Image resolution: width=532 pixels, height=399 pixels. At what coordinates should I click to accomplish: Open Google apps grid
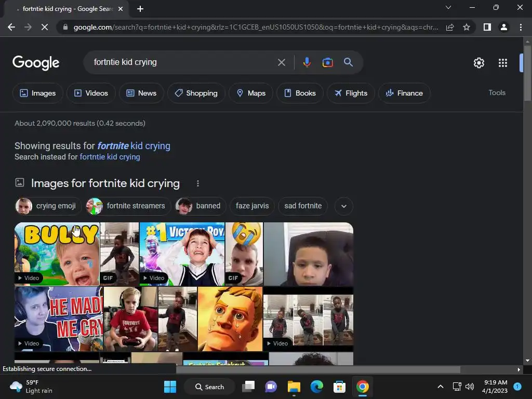(502, 63)
